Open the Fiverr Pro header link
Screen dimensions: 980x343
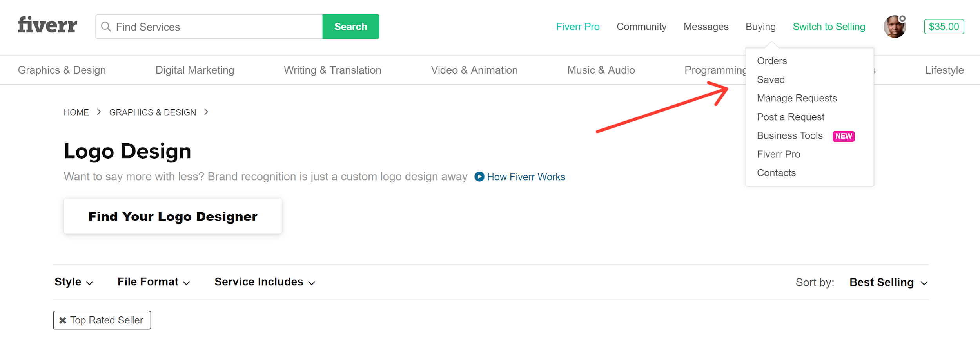578,27
